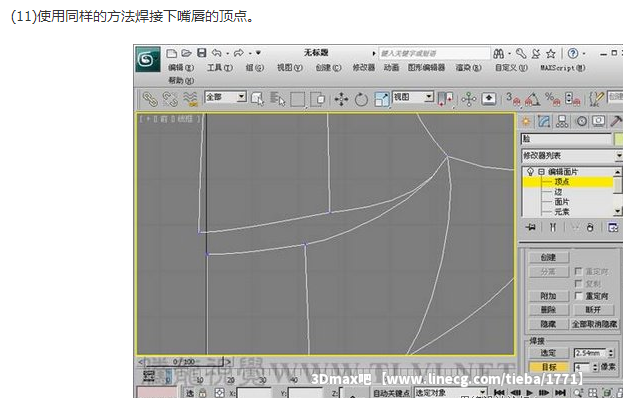This screenshot has width=623, height=398.
Task: Create panel sun icon tab
Action: pyautogui.click(x=526, y=122)
